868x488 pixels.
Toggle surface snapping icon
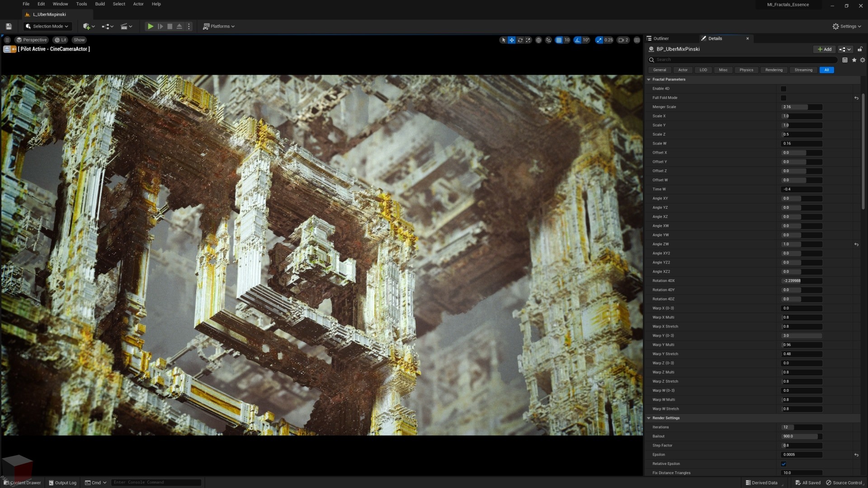pyautogui.click(x=548, y=40)
